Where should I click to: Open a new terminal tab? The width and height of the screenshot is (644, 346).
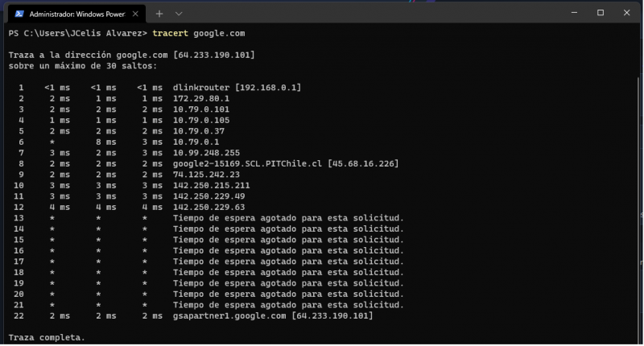159,14
